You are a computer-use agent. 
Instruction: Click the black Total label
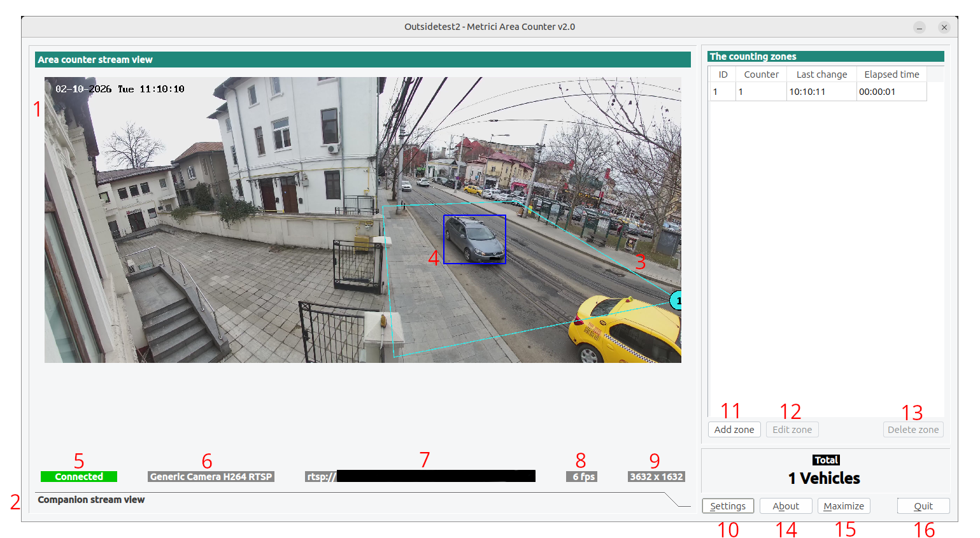826,460
